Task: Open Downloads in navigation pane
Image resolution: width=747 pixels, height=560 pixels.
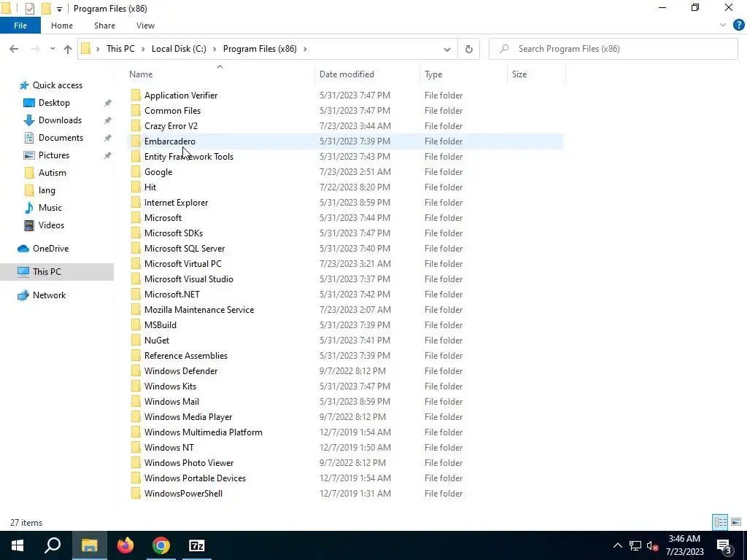Action: pyautogui.click(x=60, y=120)
